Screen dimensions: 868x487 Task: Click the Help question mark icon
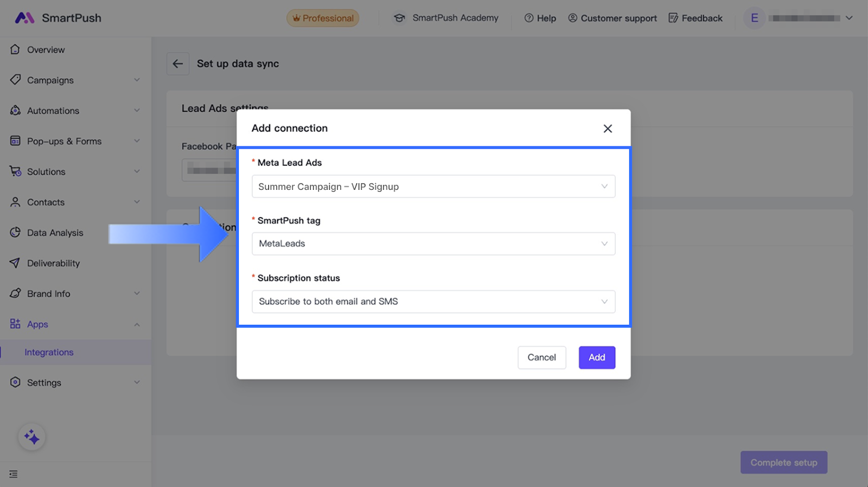(x=528, y=18)
